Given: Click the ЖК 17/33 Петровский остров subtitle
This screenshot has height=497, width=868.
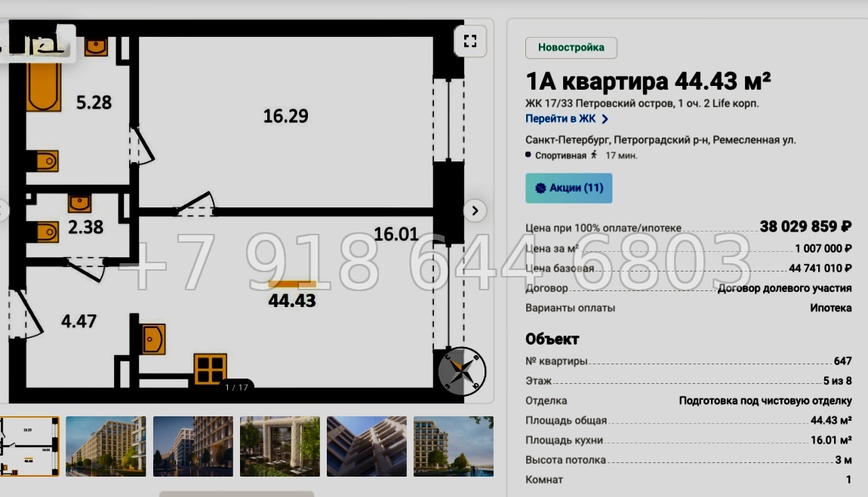Looking at the screenshot, I should pyautogui.click(x=642, y=103).
